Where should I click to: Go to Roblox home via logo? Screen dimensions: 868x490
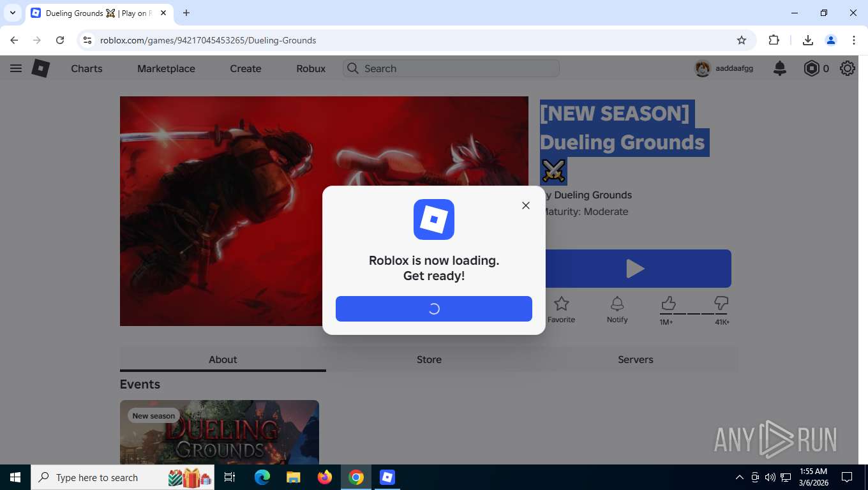point(41,68)
